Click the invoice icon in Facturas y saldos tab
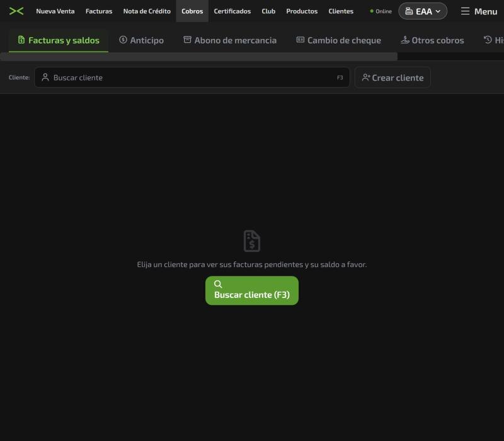This screenshot has width=504, height=441. point(21,40)
